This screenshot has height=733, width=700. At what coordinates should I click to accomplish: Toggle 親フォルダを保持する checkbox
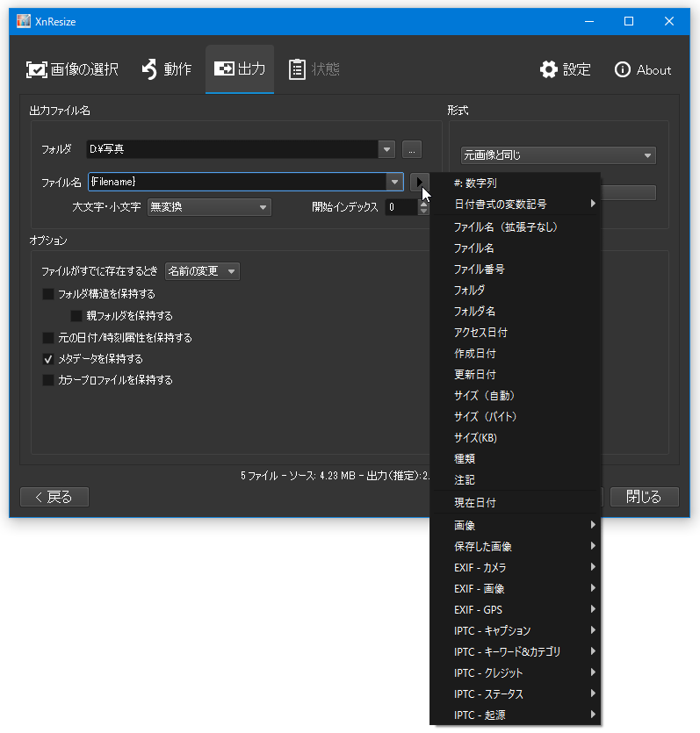coord(76,316)
